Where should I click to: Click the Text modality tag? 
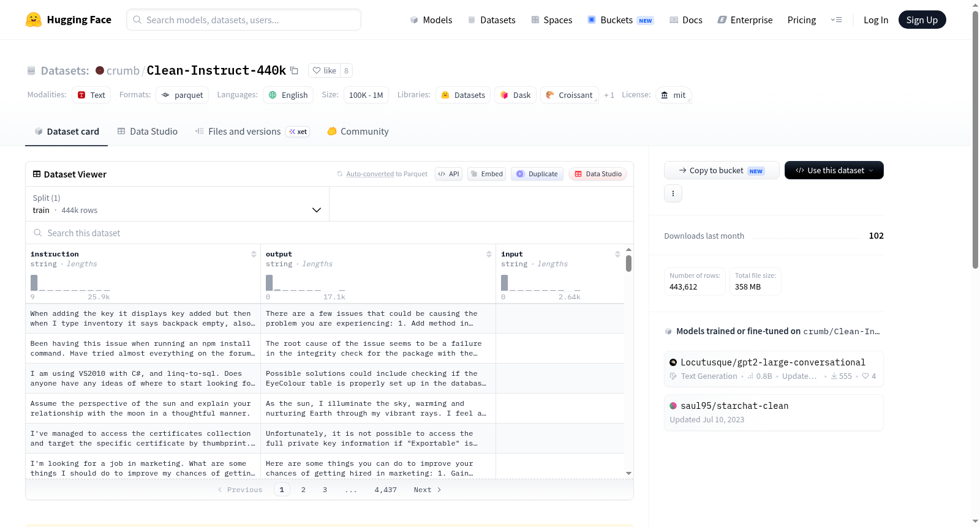click(91, 95)
